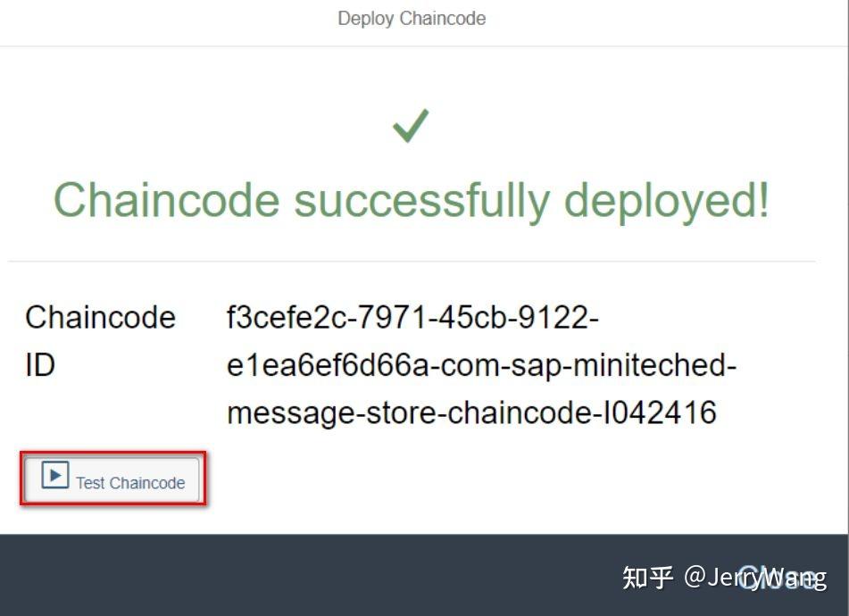Click the green success checkmark icon
This screenshot has width=849, height=616.
[x=411, y=125]
